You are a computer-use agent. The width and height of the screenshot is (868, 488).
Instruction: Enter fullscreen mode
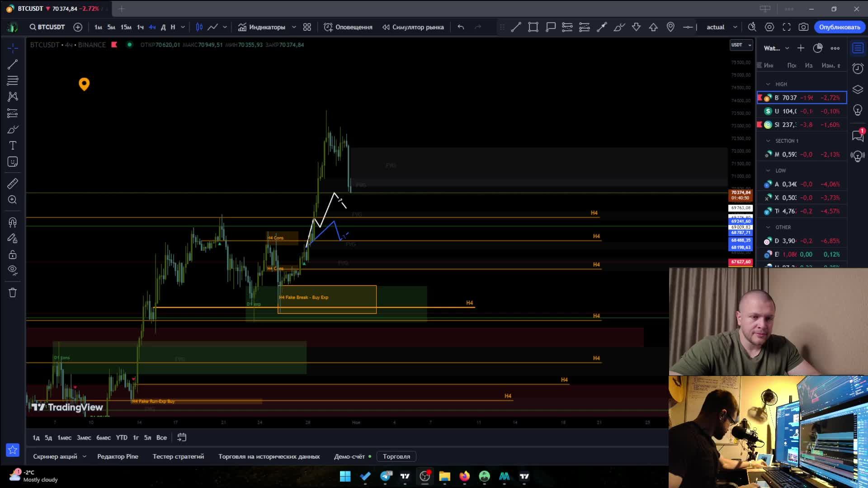coord(787,27)
